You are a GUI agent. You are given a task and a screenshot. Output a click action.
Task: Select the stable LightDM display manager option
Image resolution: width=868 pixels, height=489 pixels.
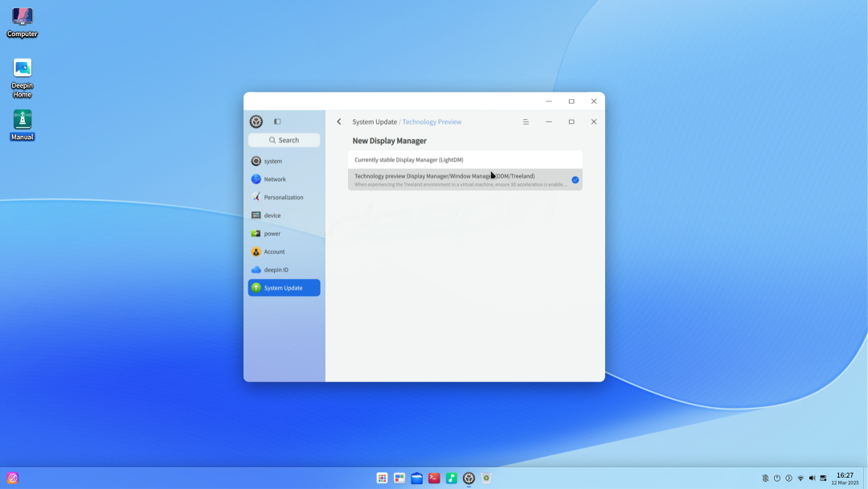coord(465,159)
